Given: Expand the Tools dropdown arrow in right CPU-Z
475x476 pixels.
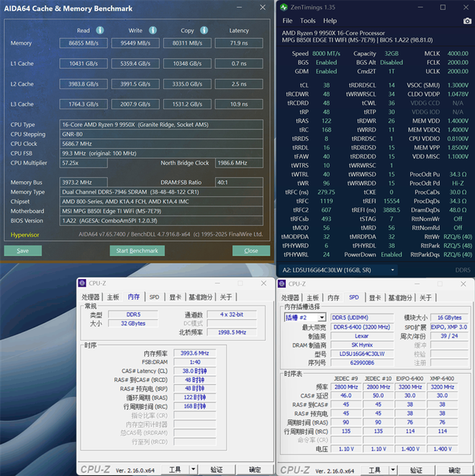Looking at the screenshot, I should (x=394, y=470).
